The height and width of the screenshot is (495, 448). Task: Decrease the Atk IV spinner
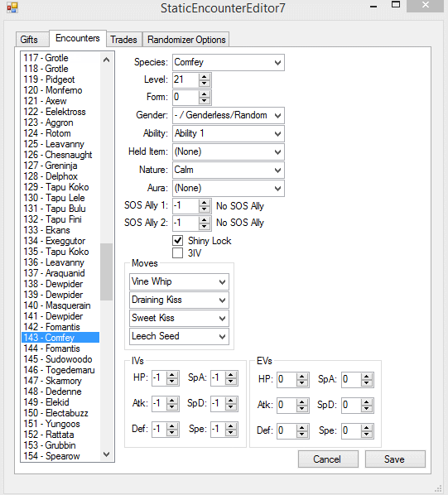pyautogui.click(x=172, y=406)
